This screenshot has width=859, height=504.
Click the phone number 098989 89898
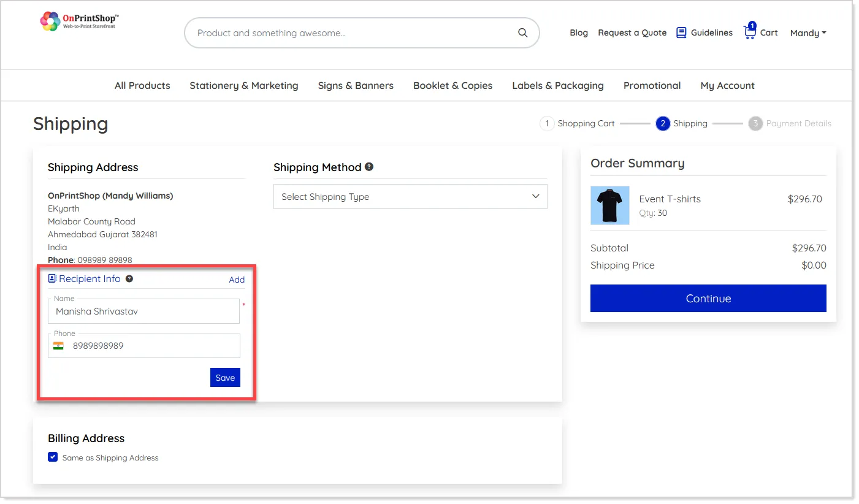105,260
